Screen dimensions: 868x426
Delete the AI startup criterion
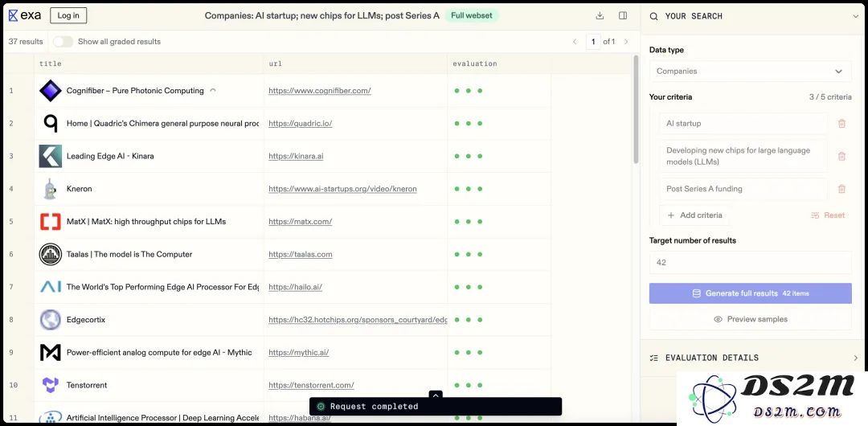841,124
